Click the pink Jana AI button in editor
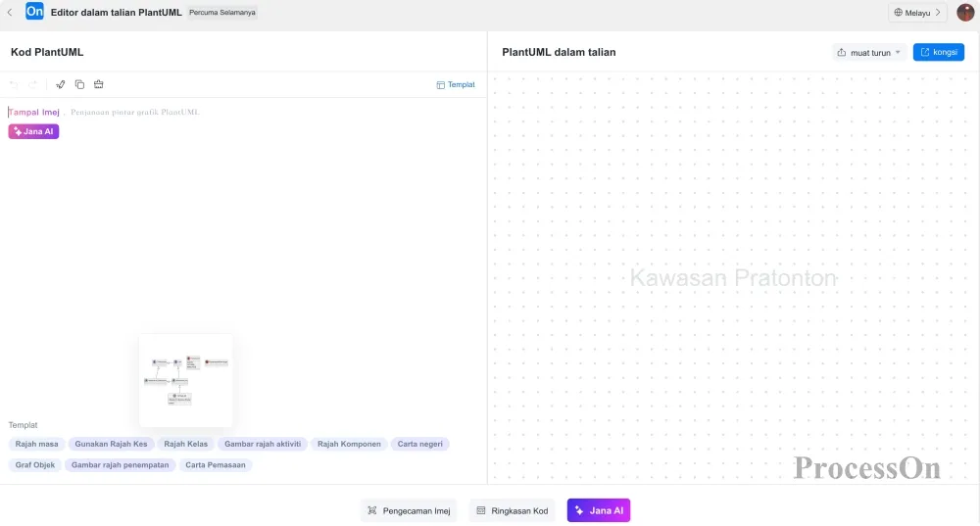Screen dimensions: 980x526 (x=33, y=131)
